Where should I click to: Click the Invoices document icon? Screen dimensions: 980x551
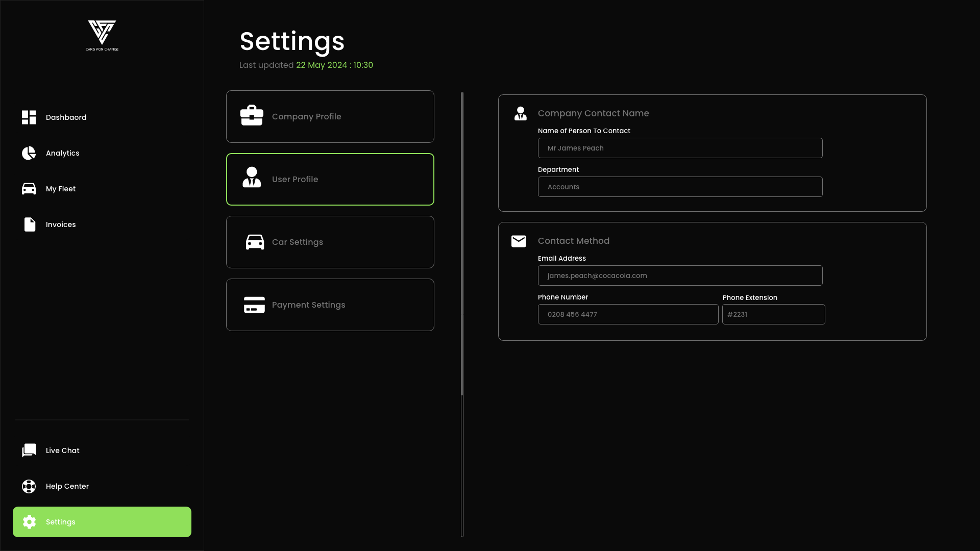30,224
